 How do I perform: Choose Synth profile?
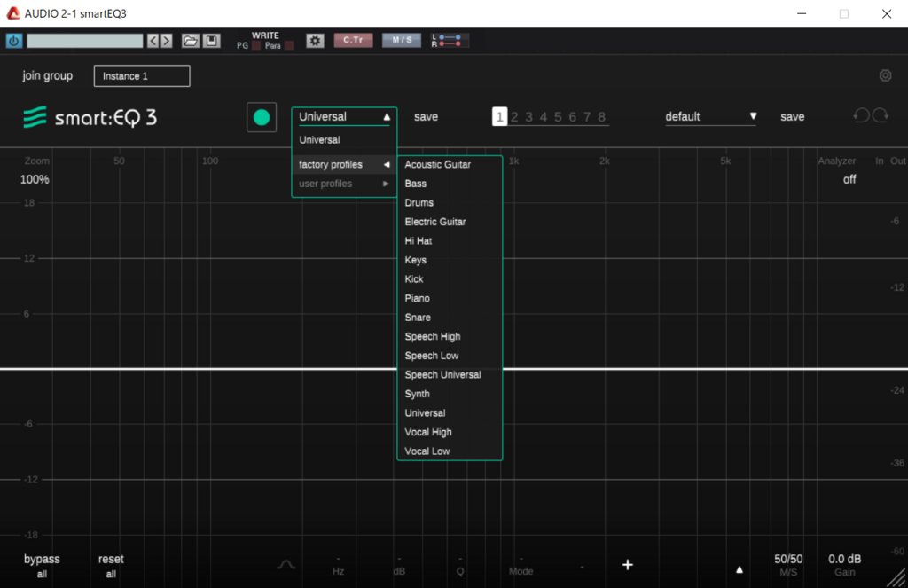(450, 394)
